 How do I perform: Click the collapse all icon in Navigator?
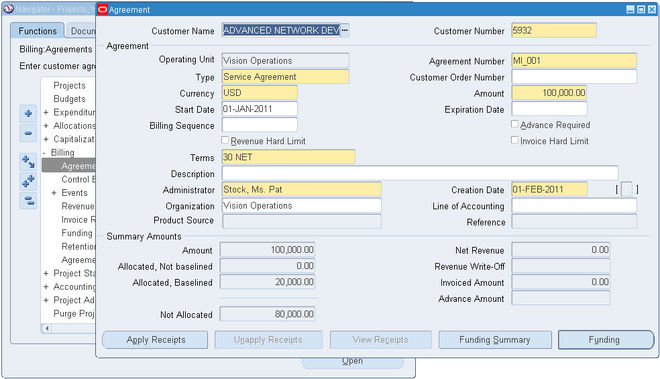tap(28, 200)
